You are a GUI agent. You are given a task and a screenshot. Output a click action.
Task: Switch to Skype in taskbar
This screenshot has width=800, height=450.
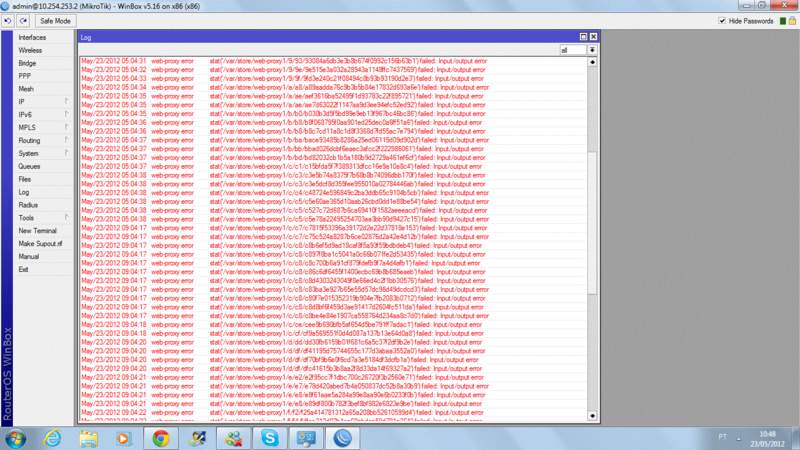click(269, 439)
